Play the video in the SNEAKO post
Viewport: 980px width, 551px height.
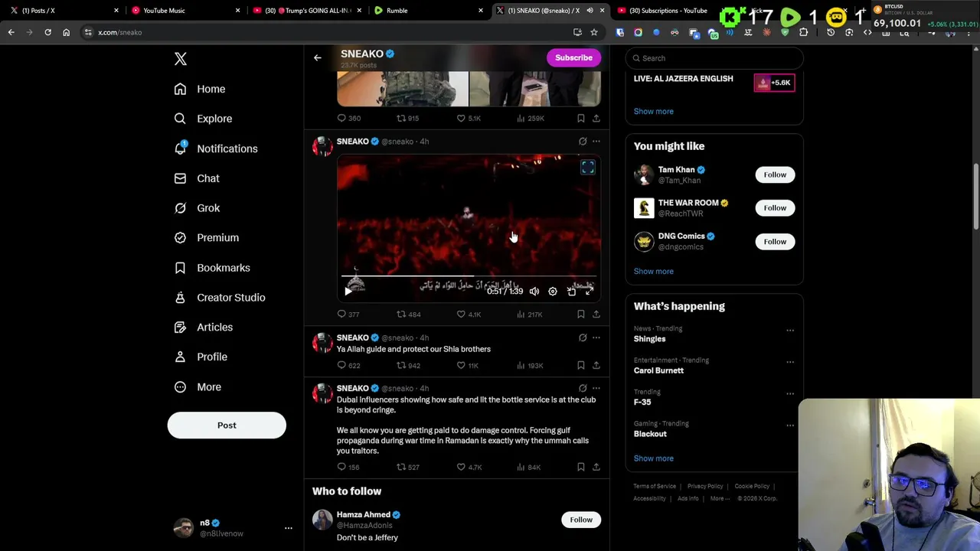point(348,292)
